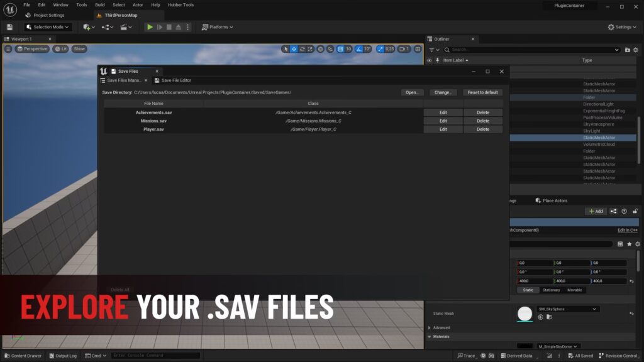This screenshot has width=644, height=362.
Task: Switch to the Save File Editor tab
Action: point(175,80)
